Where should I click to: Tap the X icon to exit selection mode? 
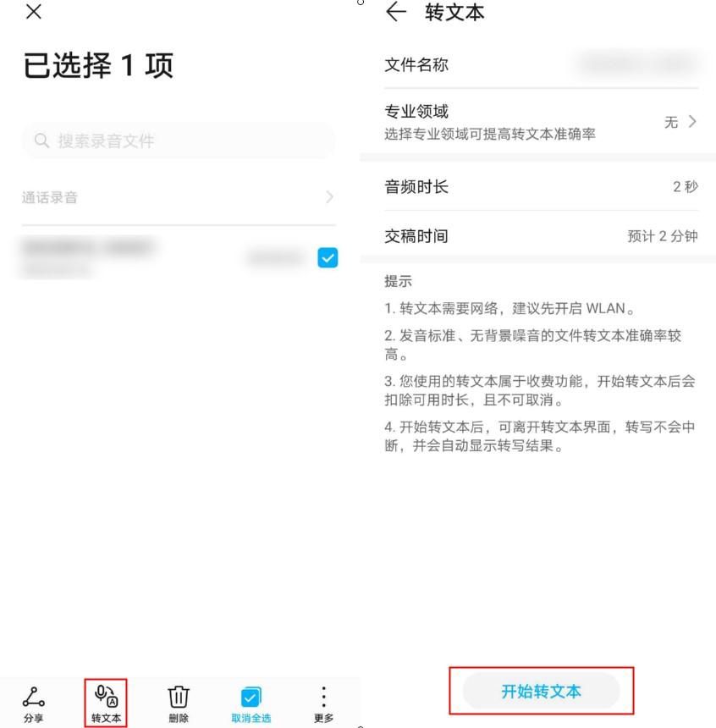pos(34,12)
